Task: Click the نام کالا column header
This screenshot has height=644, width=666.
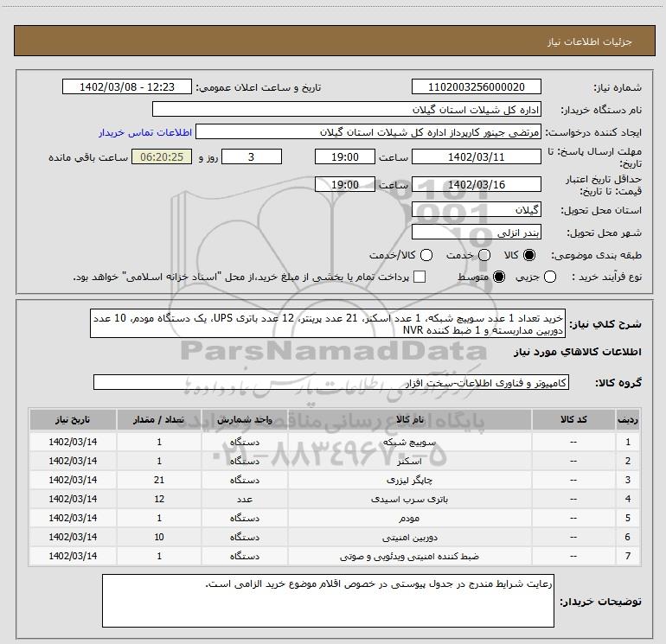Action: pyautogui.click(x=409, y=420)
